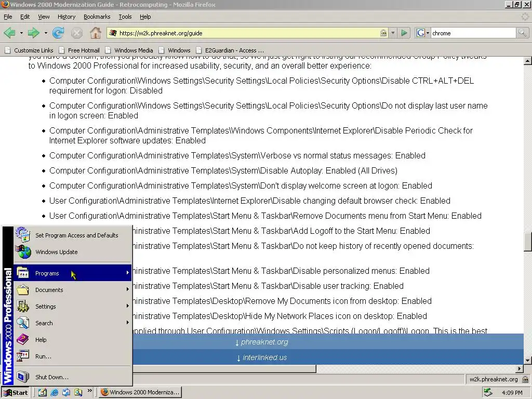Expand the Programs submenu arrow
This screenshot has height=399, width=532.
pos(128,273)
